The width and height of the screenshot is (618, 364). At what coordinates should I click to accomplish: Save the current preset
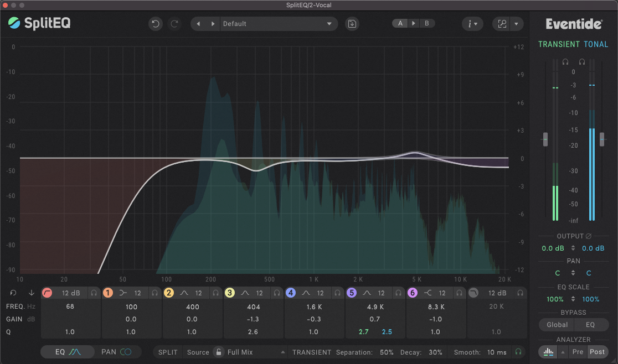point(352,24)
